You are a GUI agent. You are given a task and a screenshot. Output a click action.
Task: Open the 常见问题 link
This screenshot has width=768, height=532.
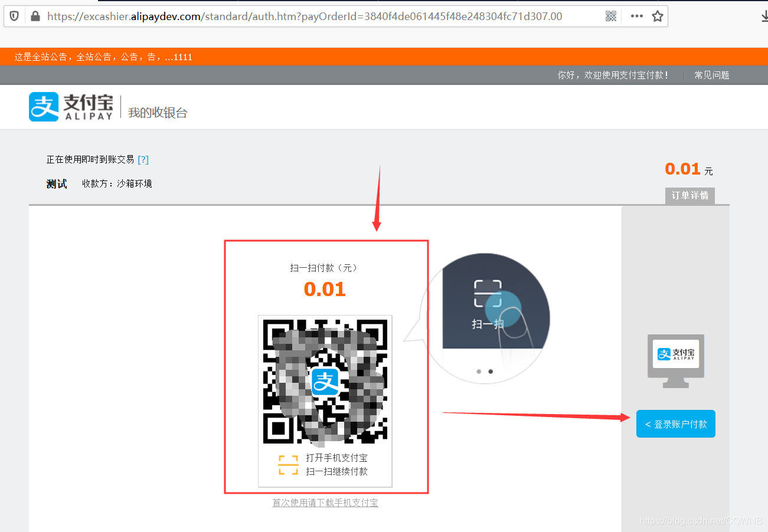pyautogui.click(x=712, y=75)
